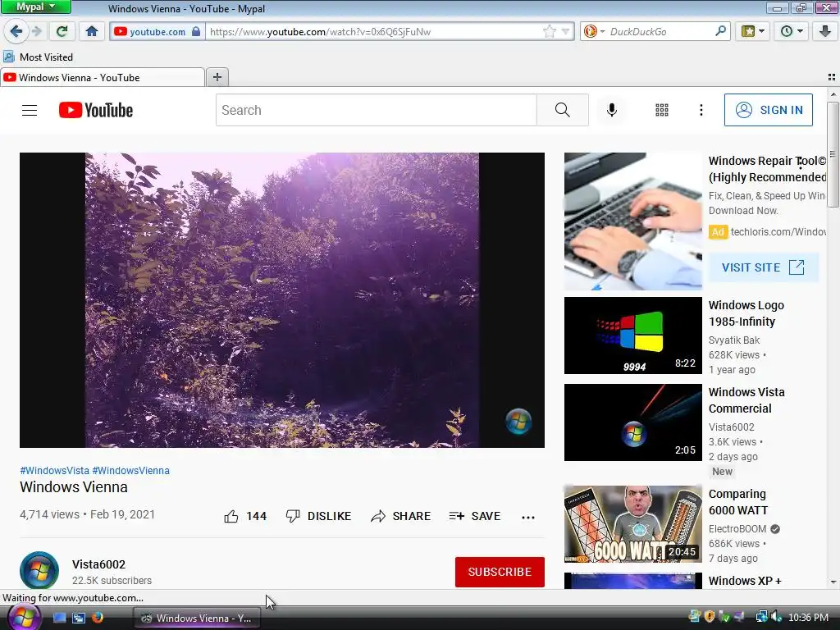Screen dimensions: 840x630
Task: Click the network tray icon
Action: 760,617
